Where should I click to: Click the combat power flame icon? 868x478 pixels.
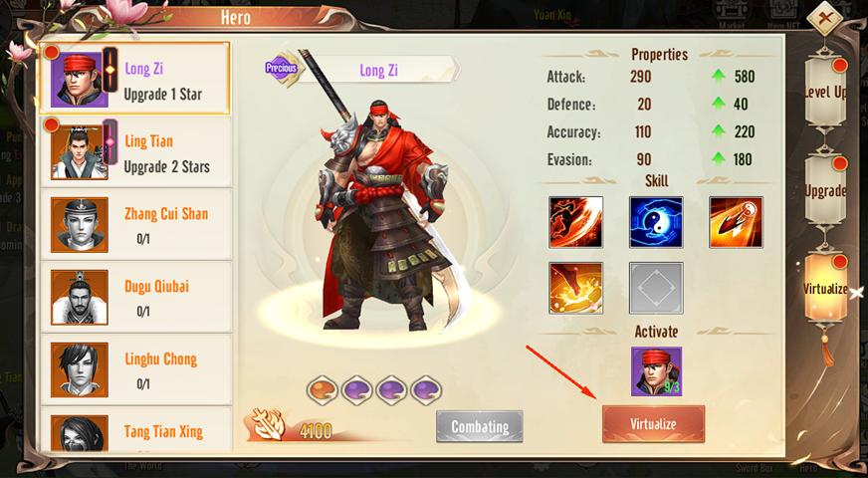point(269,425)
